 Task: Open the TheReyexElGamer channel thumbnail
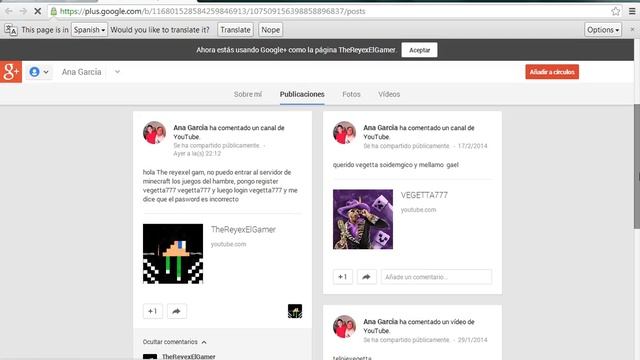pos(173,253)
